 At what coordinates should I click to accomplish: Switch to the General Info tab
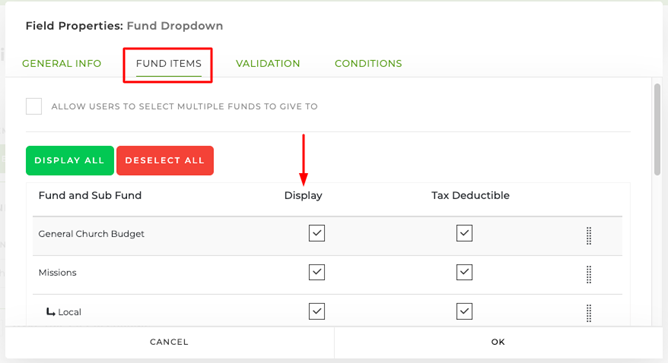[62, 64]
